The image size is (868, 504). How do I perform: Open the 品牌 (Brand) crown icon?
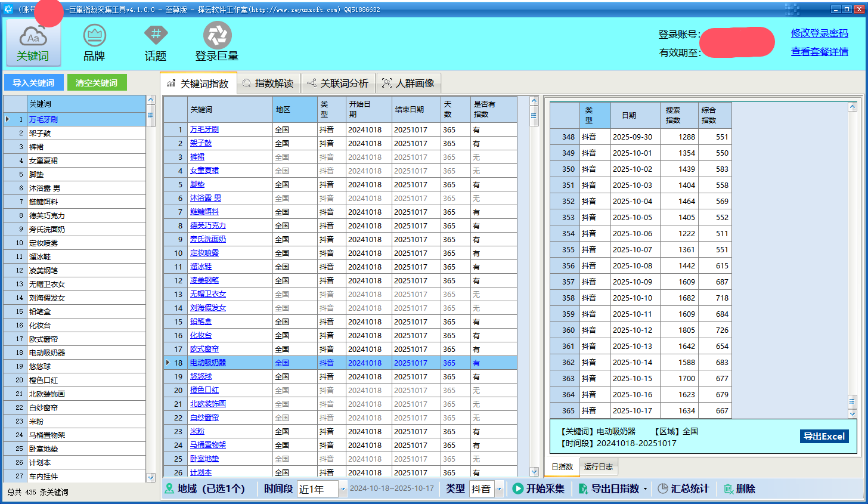(94, 36)
